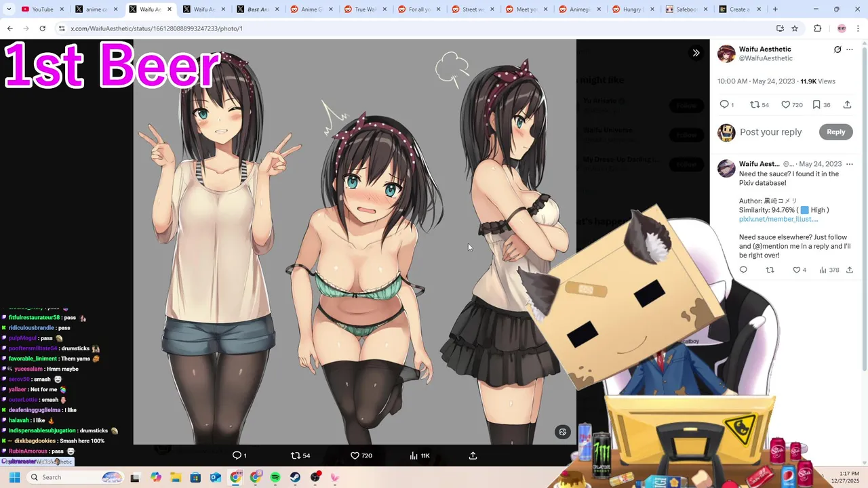This screenshot has width=868, height=488.
Task: View site information icon in address bar
Action: [x=62, y=28]
